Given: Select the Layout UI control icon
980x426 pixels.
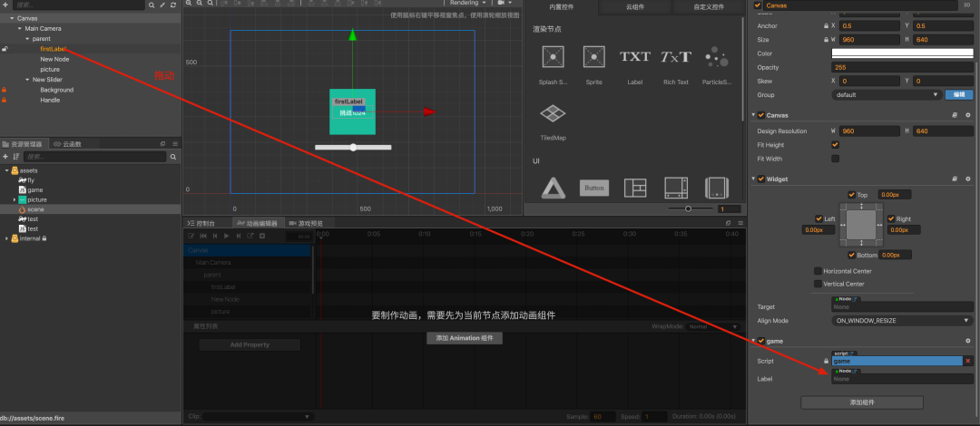Looking at the screenshot, I should click(635, 188).
